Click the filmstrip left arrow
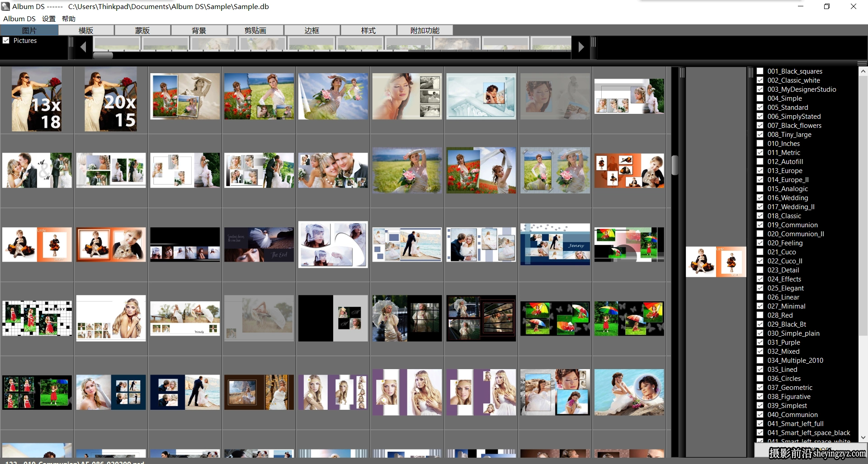This screenshot has width=868, height=464. 83,47
